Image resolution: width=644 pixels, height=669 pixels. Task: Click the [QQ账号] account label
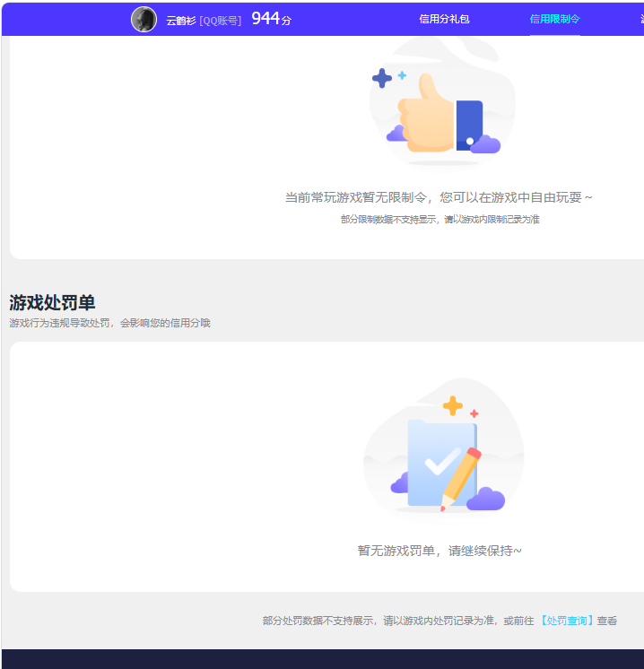(221, 21)
